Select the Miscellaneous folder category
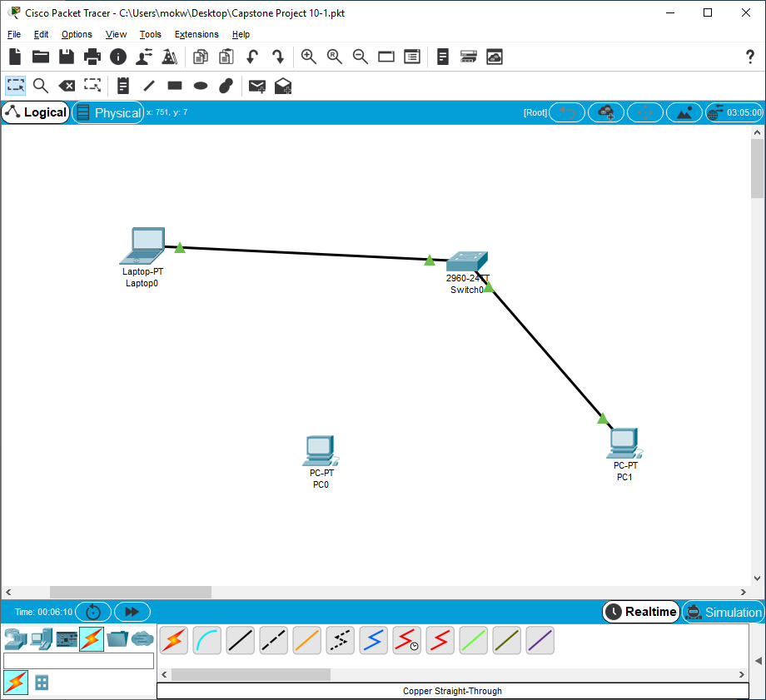The image size is (766, 700). (117, 639)
